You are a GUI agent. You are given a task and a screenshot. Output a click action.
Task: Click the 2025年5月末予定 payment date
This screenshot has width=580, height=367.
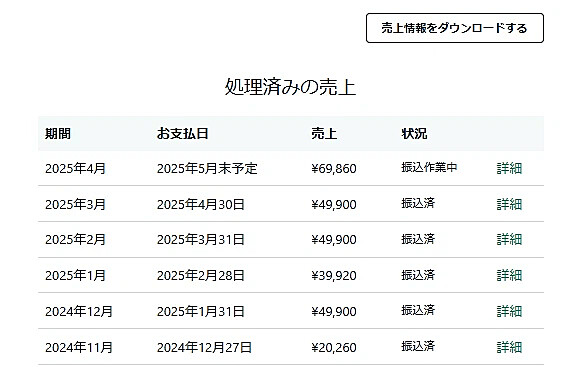click(x=207, y=169)
